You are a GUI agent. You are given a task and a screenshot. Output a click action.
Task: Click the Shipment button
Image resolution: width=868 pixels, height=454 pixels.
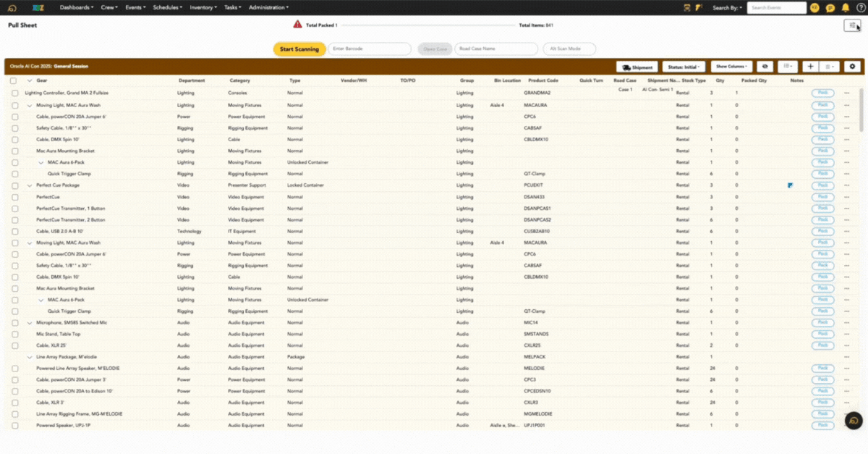click(x=637, y=67)
